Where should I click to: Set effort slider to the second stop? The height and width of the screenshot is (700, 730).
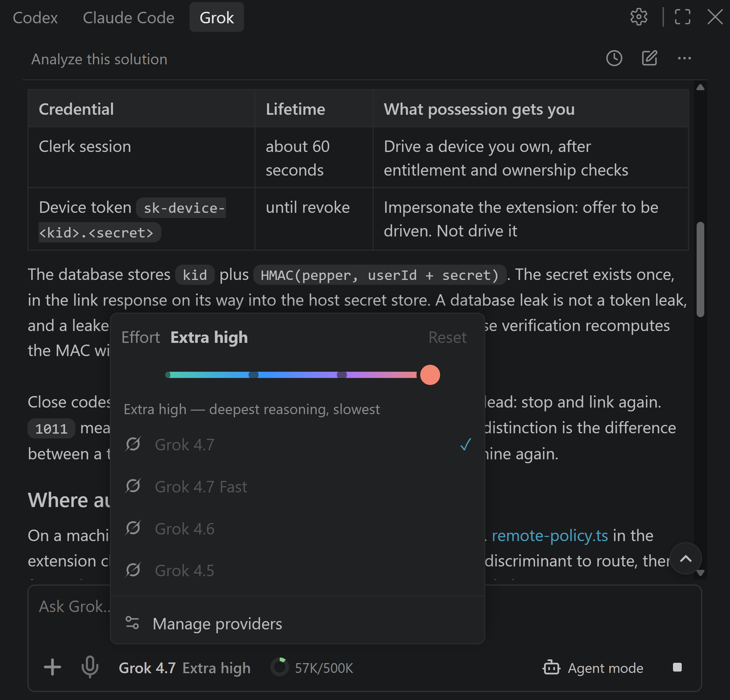coord(253,375)
